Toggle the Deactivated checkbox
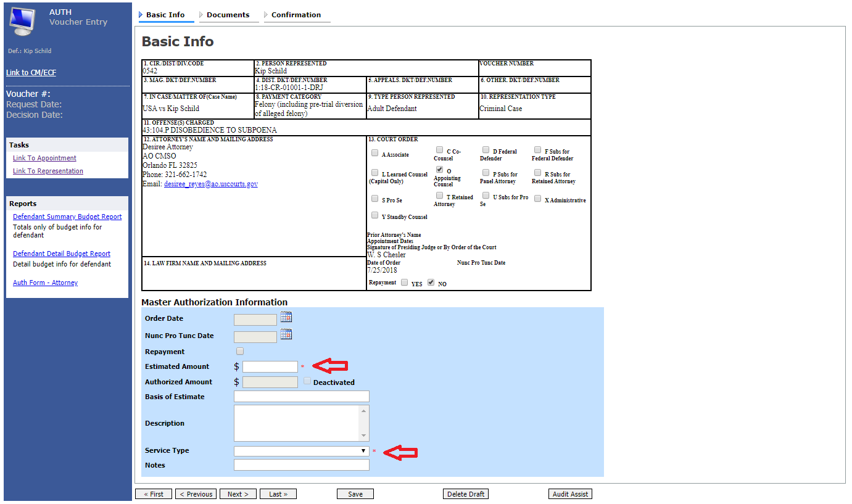Image resolution: width=852 pixels, height=504 pixels. tap(307, 381)
